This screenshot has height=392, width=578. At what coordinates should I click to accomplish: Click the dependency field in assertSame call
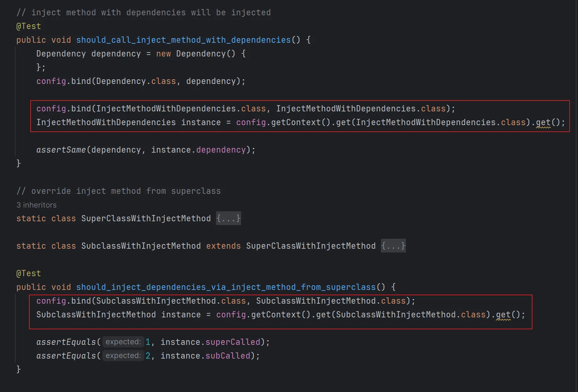[221, 150]
